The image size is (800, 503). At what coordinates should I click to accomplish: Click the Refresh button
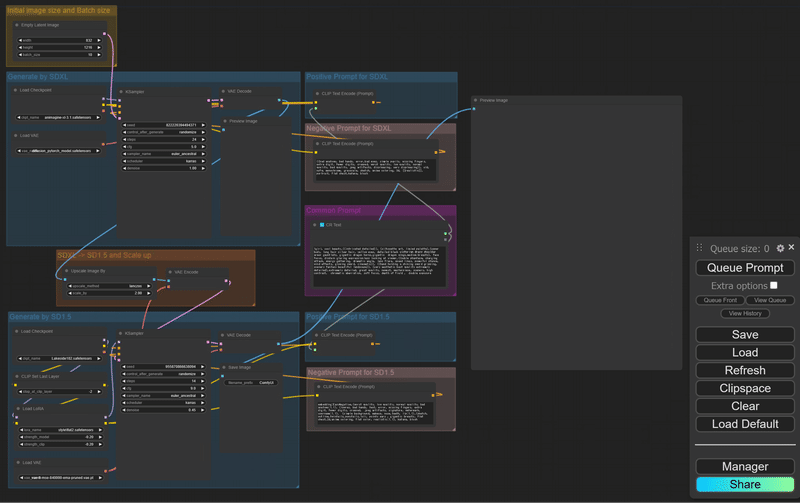click(x=745, y=370)
